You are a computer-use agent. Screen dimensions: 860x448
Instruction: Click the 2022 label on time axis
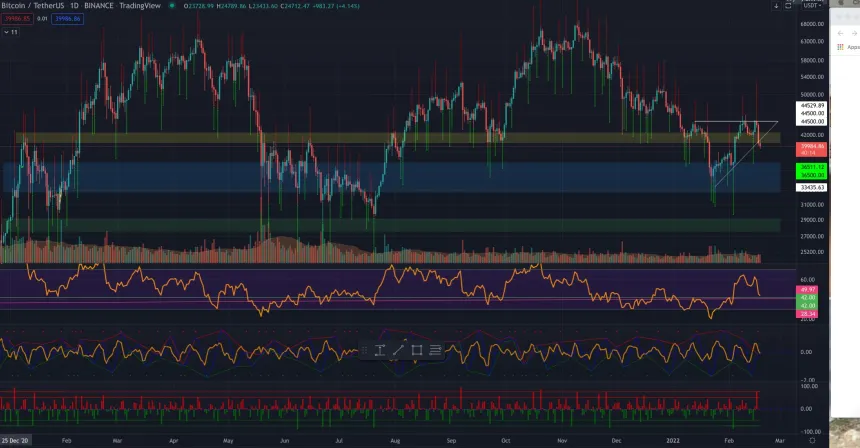(x=672, y=440)
